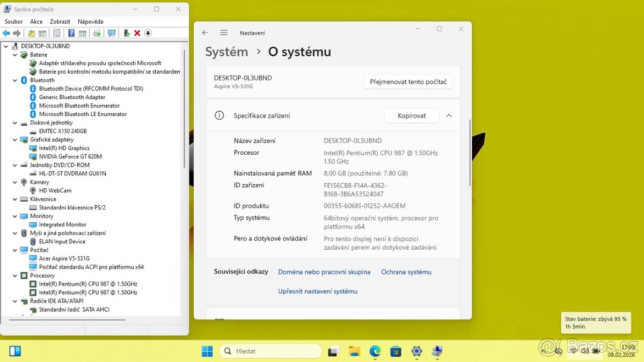Collapse the Specifikace zařízení section chevron
The image size is (644, 362).
[449, 115]
